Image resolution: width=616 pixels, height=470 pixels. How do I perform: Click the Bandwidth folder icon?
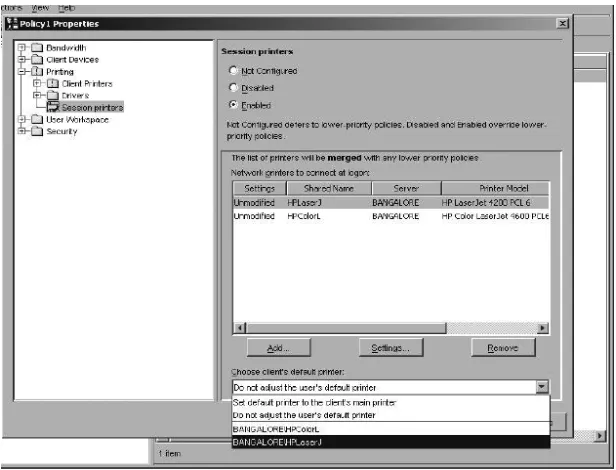[37, 48]
